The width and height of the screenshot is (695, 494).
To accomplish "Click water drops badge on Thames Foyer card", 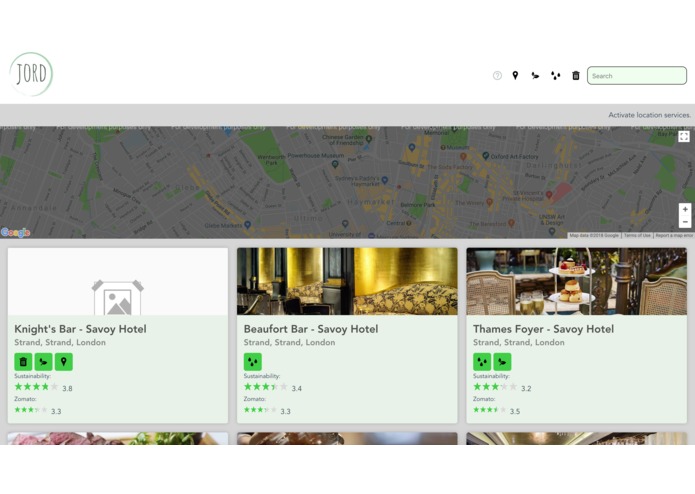I will [x=482, y=362].
